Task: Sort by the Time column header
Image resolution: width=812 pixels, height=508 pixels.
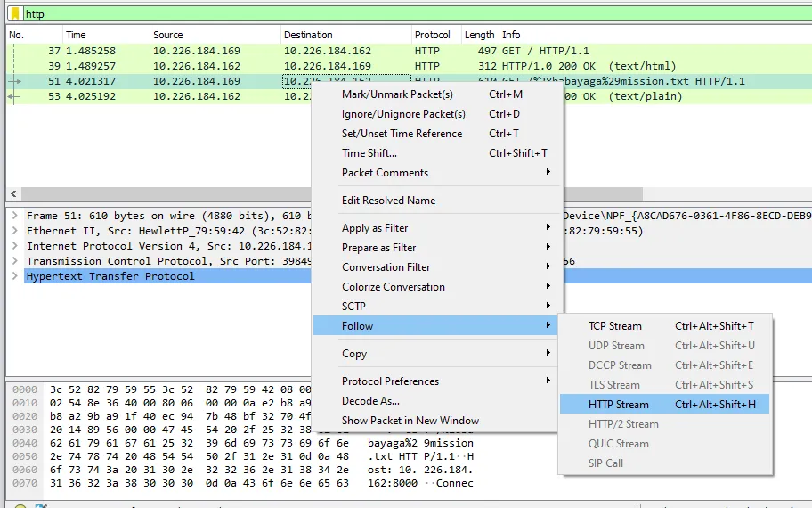Action: point(106,35)
